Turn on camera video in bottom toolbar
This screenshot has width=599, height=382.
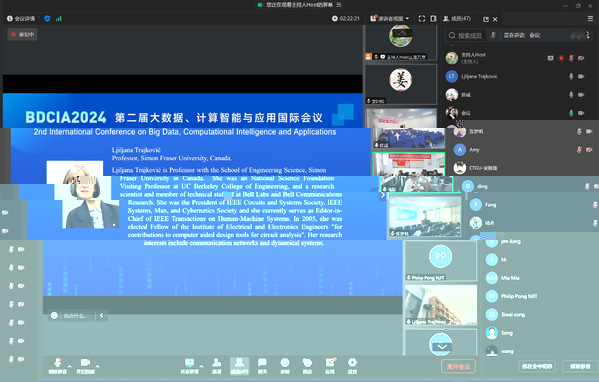pos(85,366)
